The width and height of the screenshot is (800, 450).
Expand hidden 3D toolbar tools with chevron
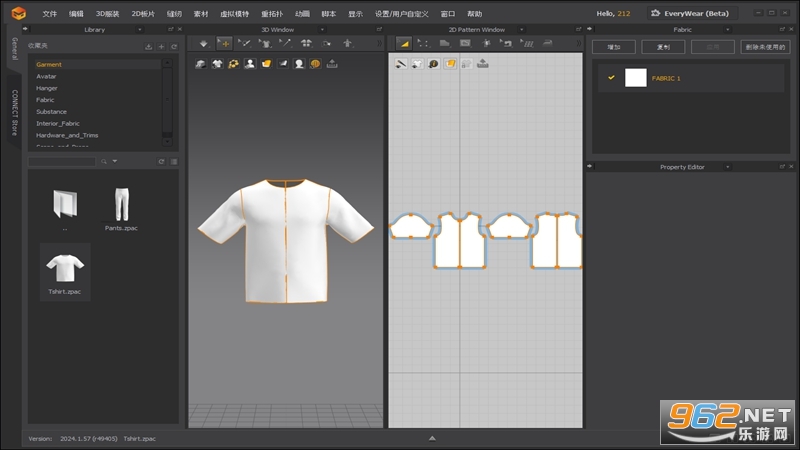point(379,43)
